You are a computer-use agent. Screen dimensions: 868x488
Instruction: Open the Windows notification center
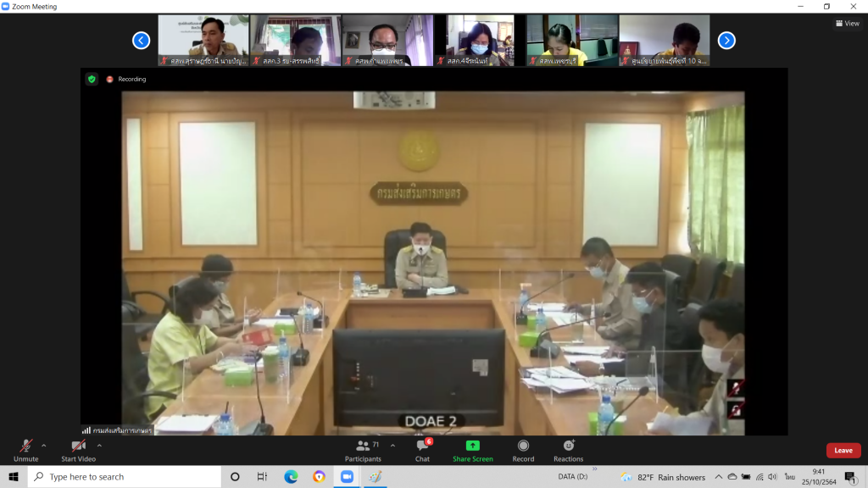point(851,477)
